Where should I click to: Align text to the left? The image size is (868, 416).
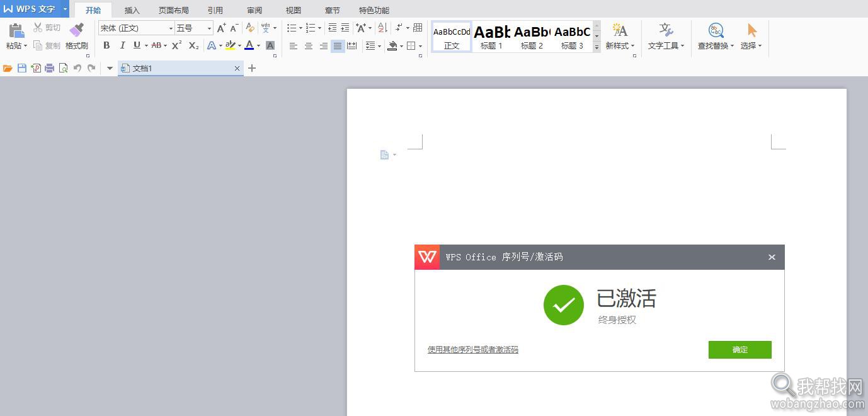point(294,46)
